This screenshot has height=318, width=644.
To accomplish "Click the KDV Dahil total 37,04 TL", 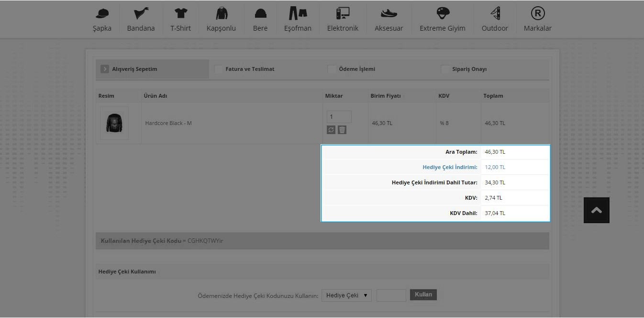I will (x=495, y=213).
